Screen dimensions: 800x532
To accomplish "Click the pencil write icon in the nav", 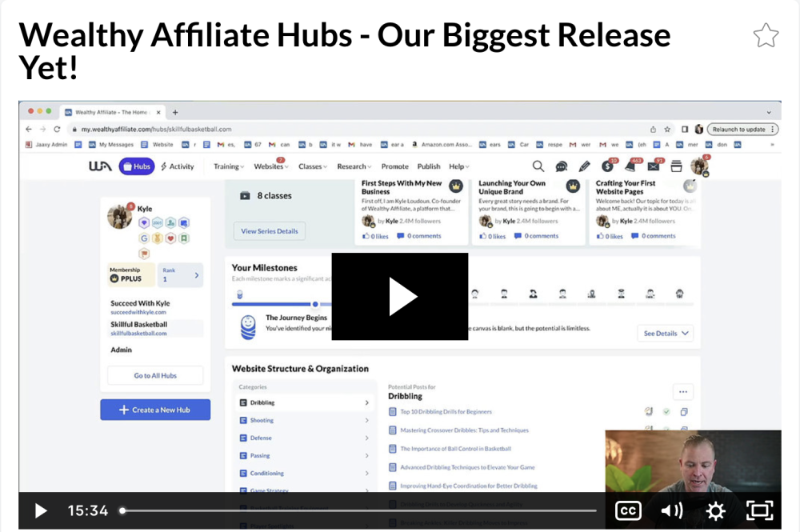I will [x=584, y=166].
